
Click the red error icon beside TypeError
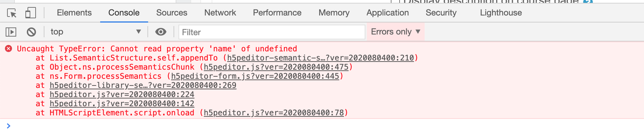pyautogui.click(x=8, y=49)
